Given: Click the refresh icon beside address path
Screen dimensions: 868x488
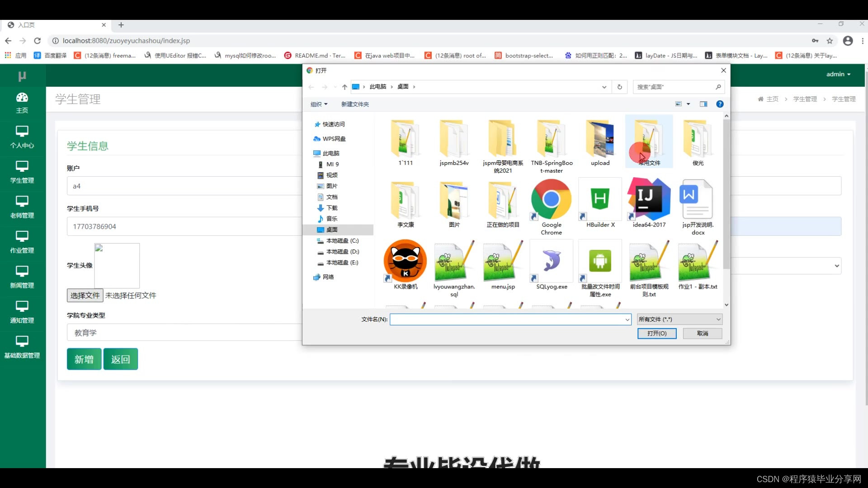Looking at the screenshot, I should [x=620, y=87].
